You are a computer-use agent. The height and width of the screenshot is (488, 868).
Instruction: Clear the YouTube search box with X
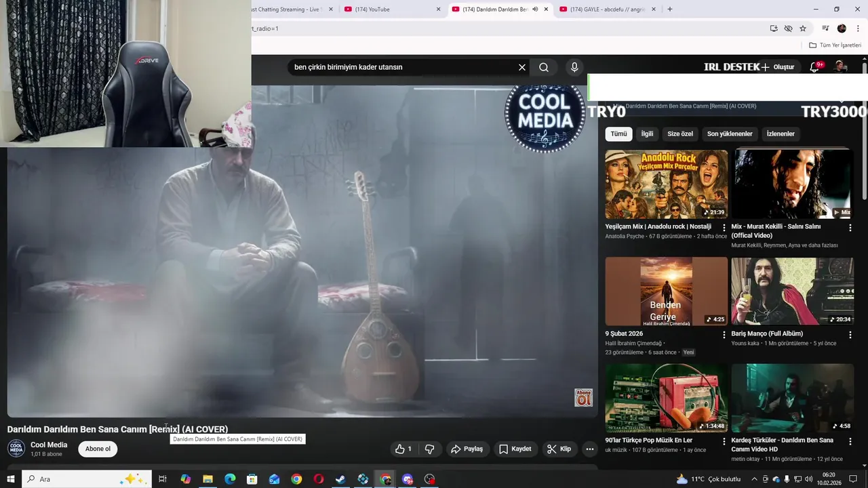coord(522,67)
